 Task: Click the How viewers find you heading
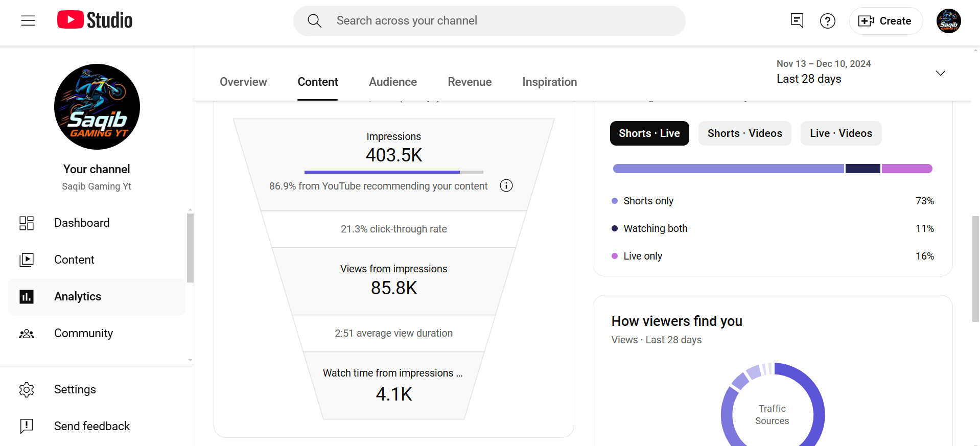[677, 321]
